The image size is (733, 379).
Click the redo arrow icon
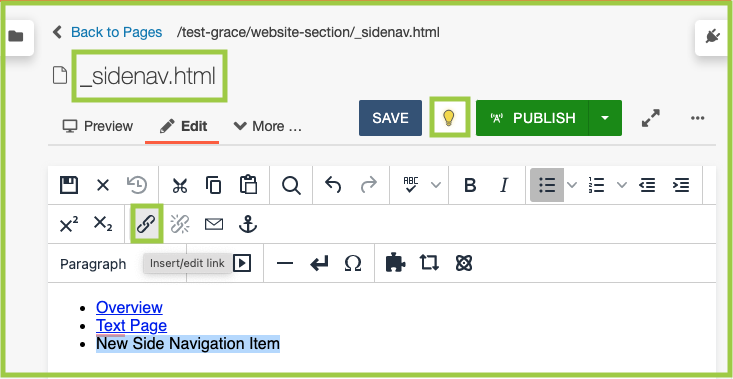point(368,185)
